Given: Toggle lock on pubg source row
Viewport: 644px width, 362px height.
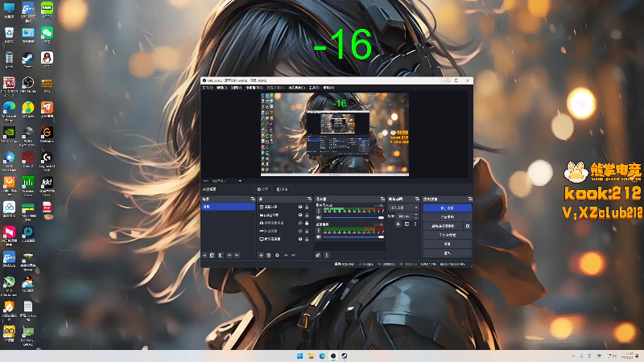Looking at the screenshot, I should [x=307, y=215].
